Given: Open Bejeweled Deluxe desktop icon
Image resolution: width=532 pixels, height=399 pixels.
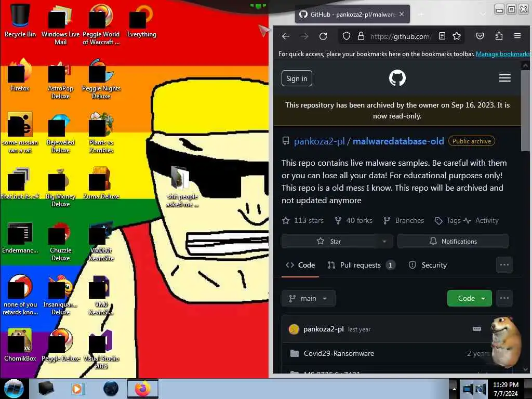Looking at the screenshot, I should click(60, 132).
